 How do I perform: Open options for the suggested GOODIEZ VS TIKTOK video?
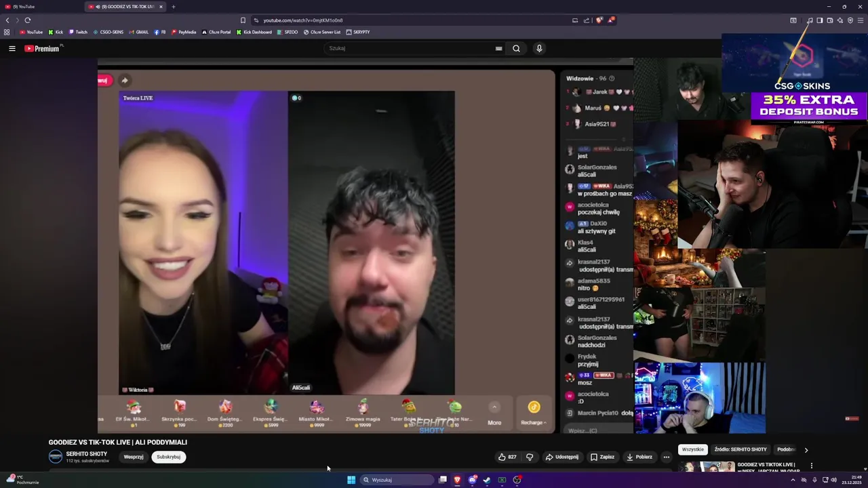[x=811, y=466]
